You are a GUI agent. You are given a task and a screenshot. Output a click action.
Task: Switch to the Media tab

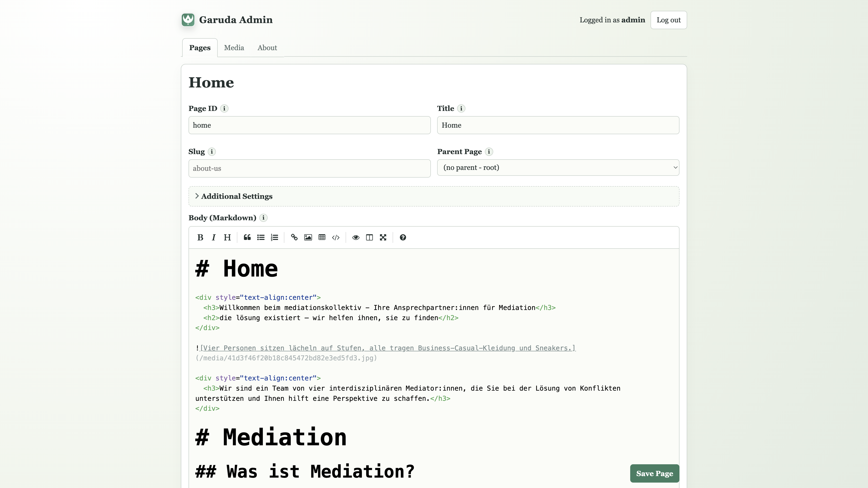coord(234,48)
